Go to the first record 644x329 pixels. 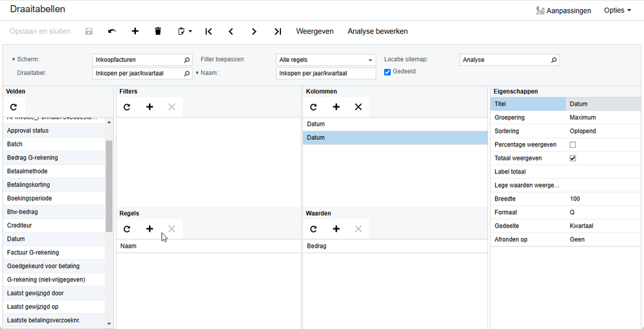pyautogui.click(x=209, y=31)
